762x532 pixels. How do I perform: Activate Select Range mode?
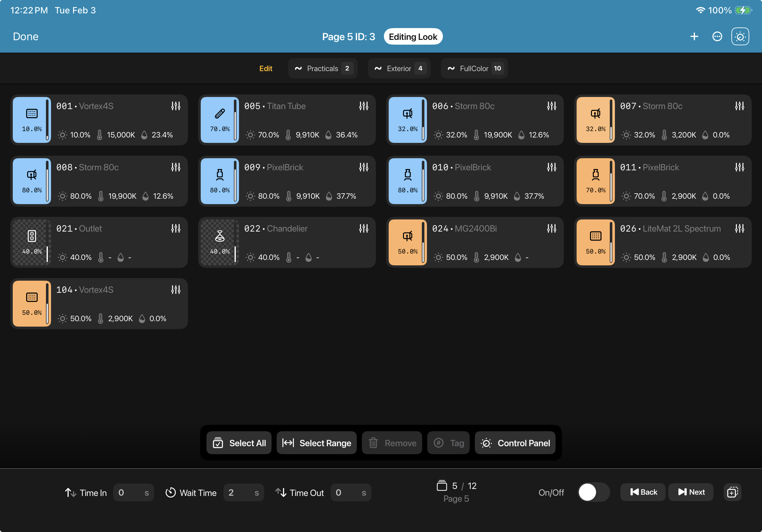[316, 443]
